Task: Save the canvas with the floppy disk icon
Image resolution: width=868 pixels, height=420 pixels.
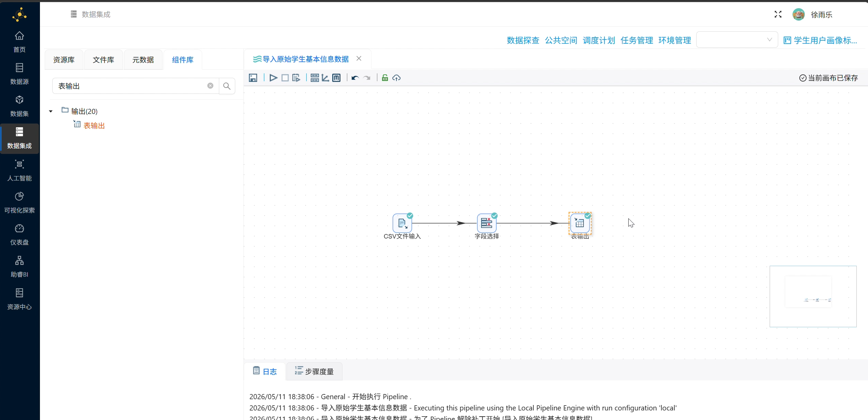Action: [x=253, y=78]
